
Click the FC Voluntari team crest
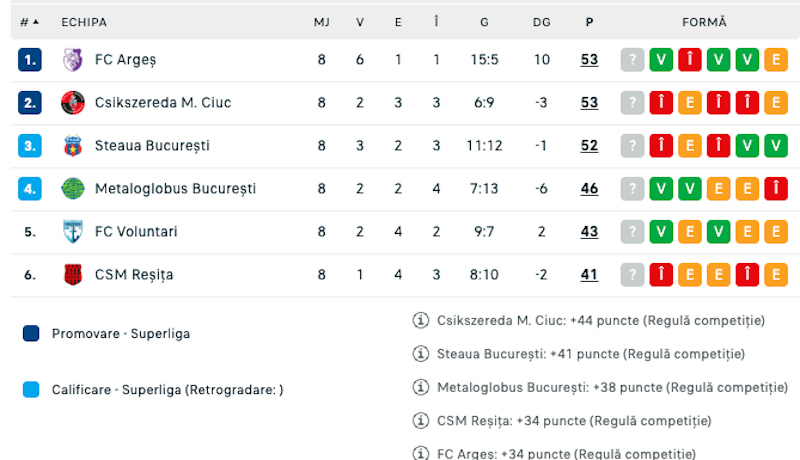(72, 231)
